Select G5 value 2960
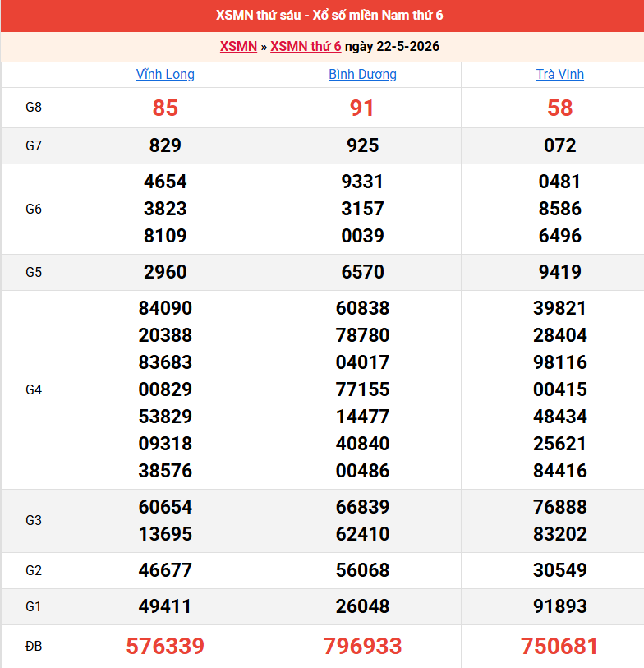Screen dimensions: 644x668 click(x=165, y=272)
